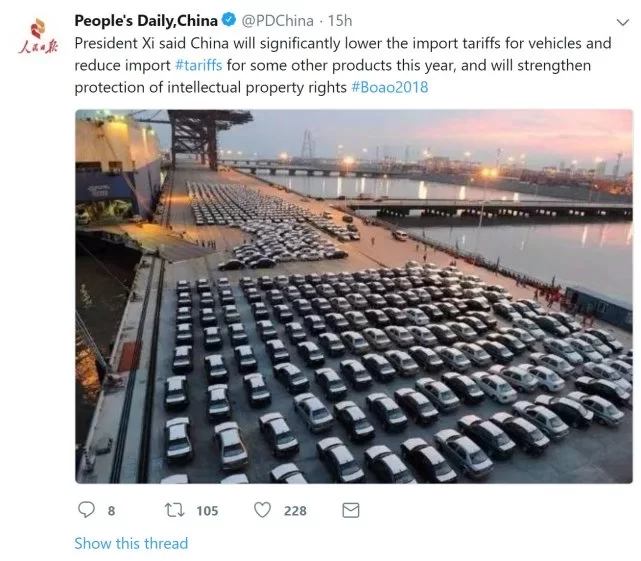Click Show this thread
This screenshot has height=561, width=641.
[x=131, y=543]
